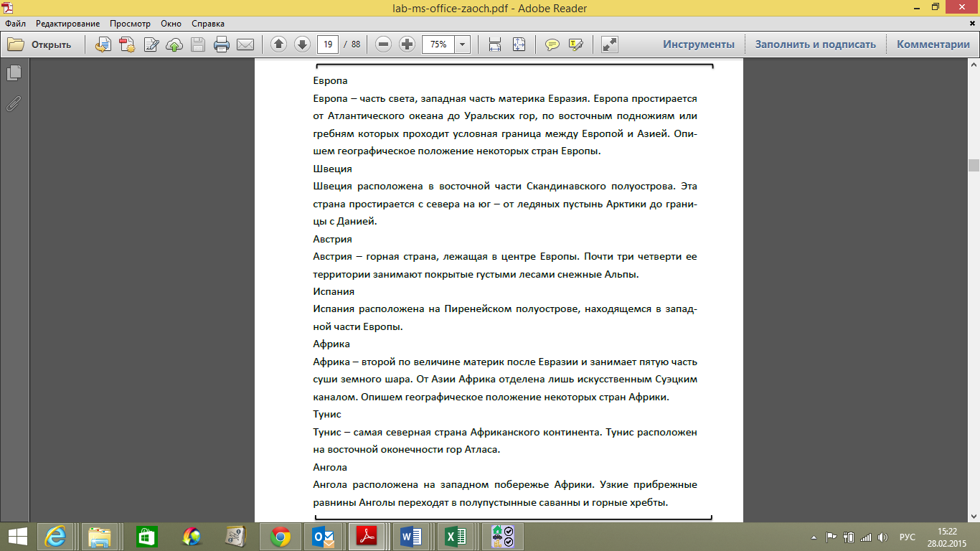
Task: Click the fit width scrolling mode icon
Action: [495, 44]
